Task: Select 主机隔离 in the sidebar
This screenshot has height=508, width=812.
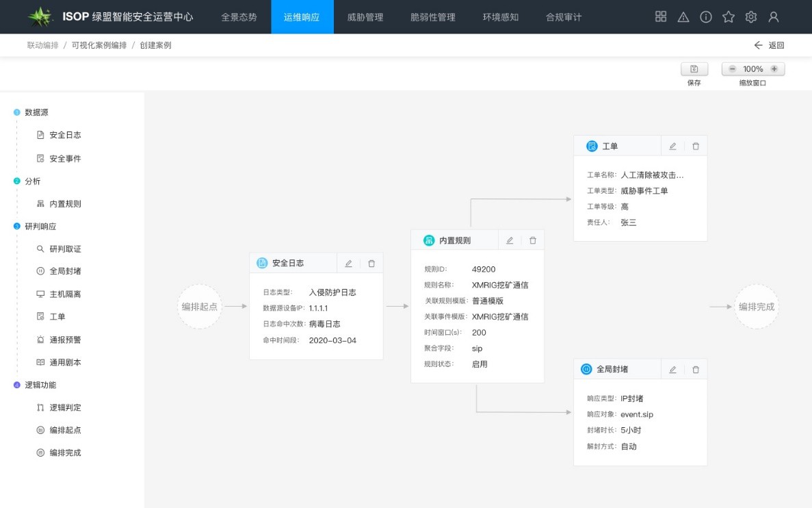Action: click(x=65, y=294)
